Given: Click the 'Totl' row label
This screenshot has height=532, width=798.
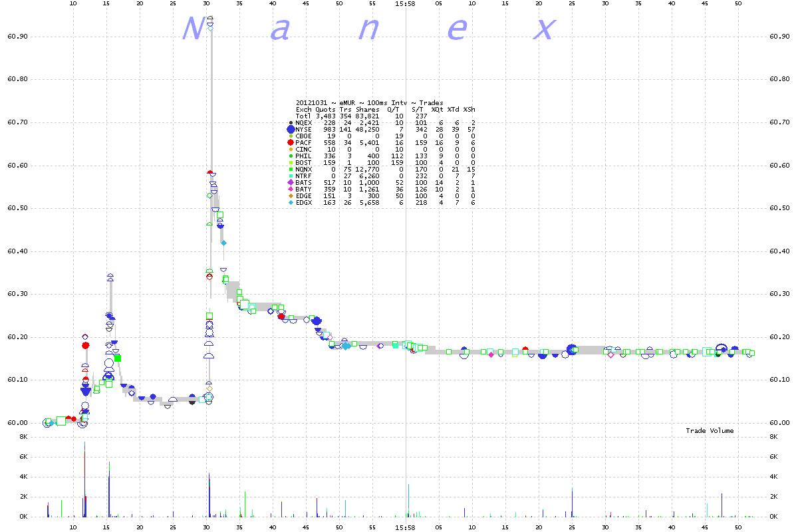Looking at the screenshot, I should click(304, 116).
